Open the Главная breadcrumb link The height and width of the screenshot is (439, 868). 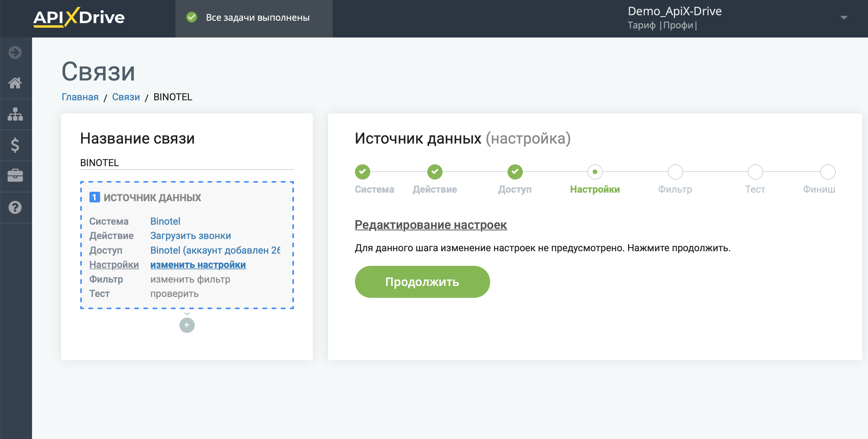point(80,97)
